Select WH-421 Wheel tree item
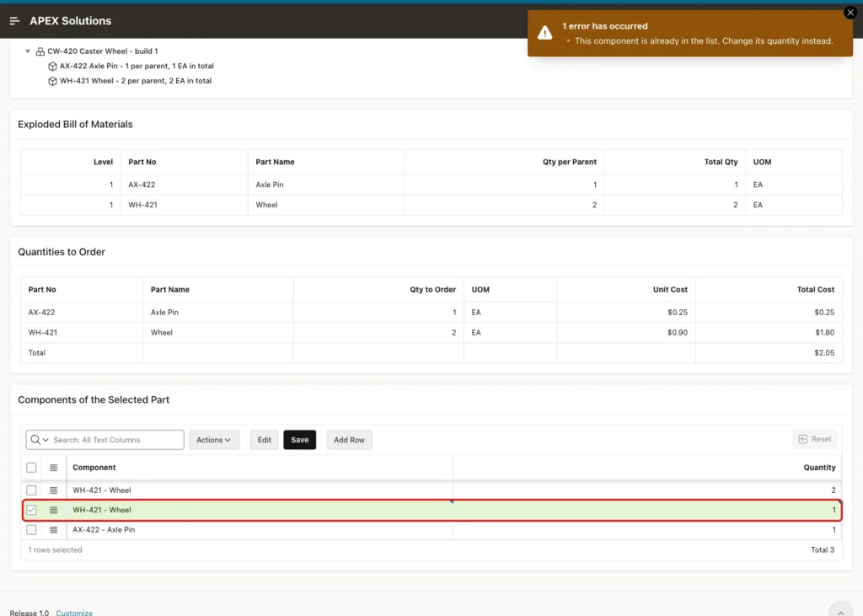The width and height of the screenshot is (863, 616). click(x=136, y=81)
